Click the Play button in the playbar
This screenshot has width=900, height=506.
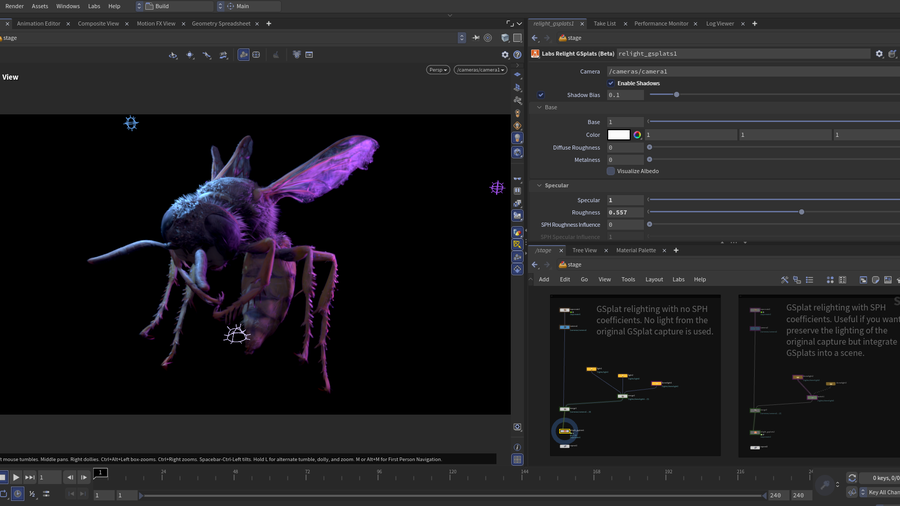point(16,477)
